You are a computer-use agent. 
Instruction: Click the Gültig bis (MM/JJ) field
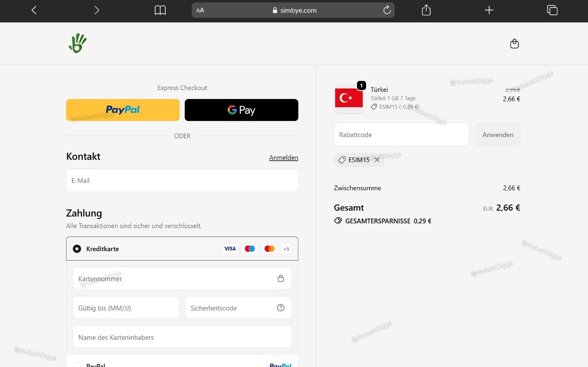click(126, 308)
